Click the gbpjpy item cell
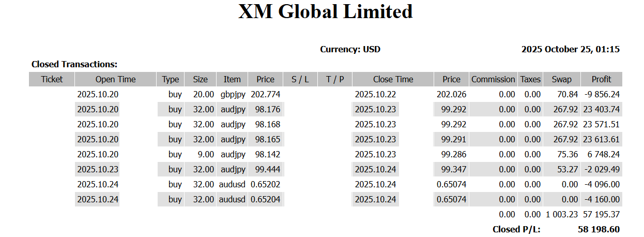The image size is (644, 237). (x=232, y=95)
